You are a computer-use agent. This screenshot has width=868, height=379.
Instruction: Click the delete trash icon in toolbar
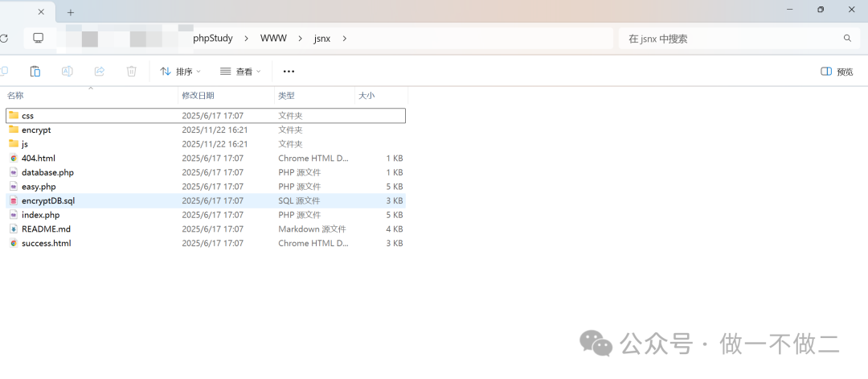tap(131, 71)
